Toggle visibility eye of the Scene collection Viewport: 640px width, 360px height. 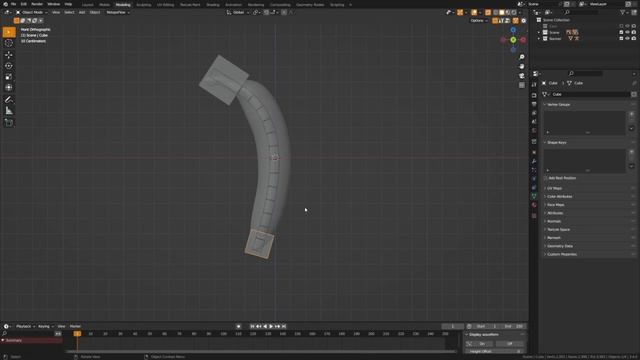pos(627,32)
